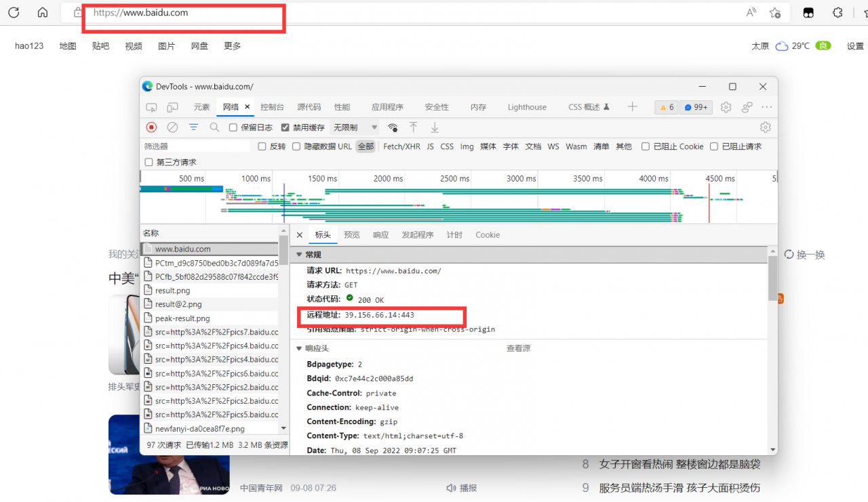868x502 pixels.
Task: Click the inspect element picker icon
Action: 151,107
